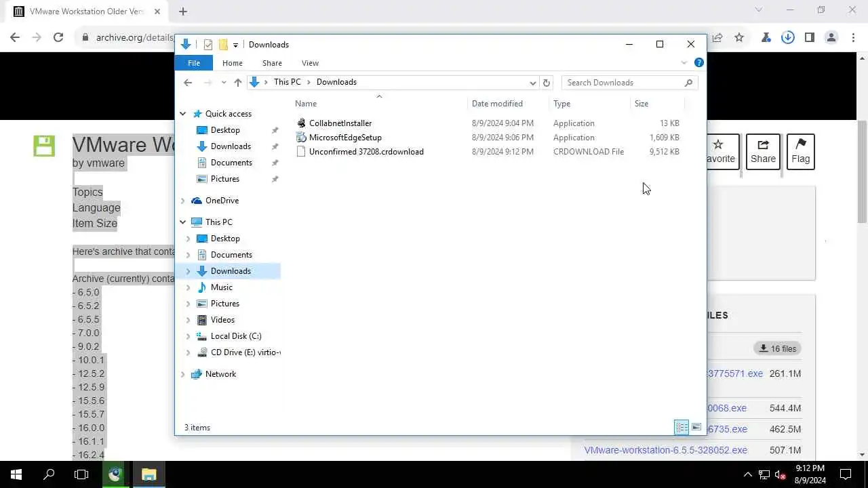This screenshot has width=868, height=488.
Task: Sort files by Date modified column
Action: [509, 104]
